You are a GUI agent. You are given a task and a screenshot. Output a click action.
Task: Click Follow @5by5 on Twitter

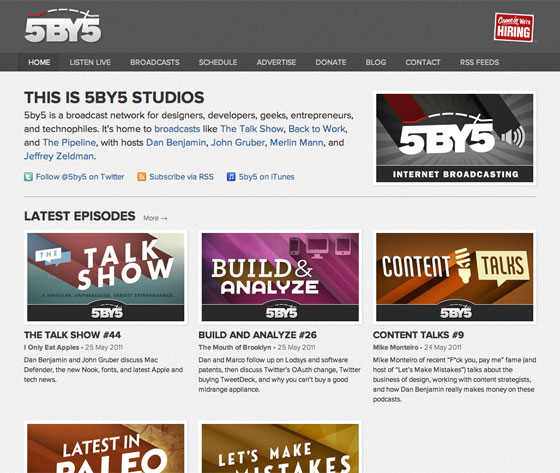coord(80,176)
